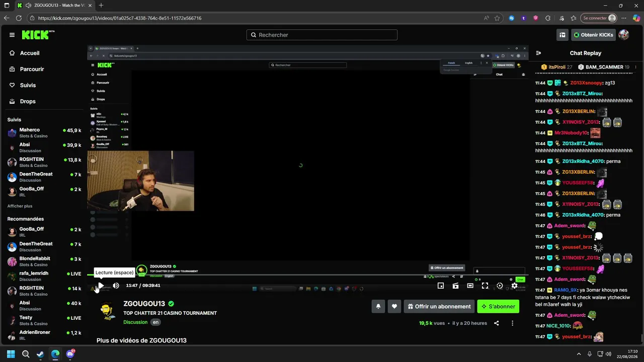Open the Shazam extension
Image resolution: width=644 pixels, height=362 pixels.
pyautogui.click(x=512, y=18)
